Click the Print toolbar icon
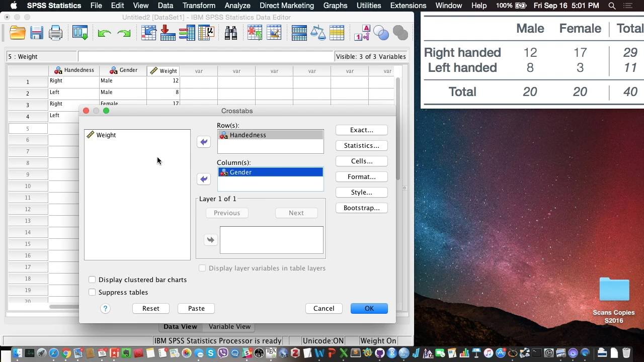 click(55, 33)
